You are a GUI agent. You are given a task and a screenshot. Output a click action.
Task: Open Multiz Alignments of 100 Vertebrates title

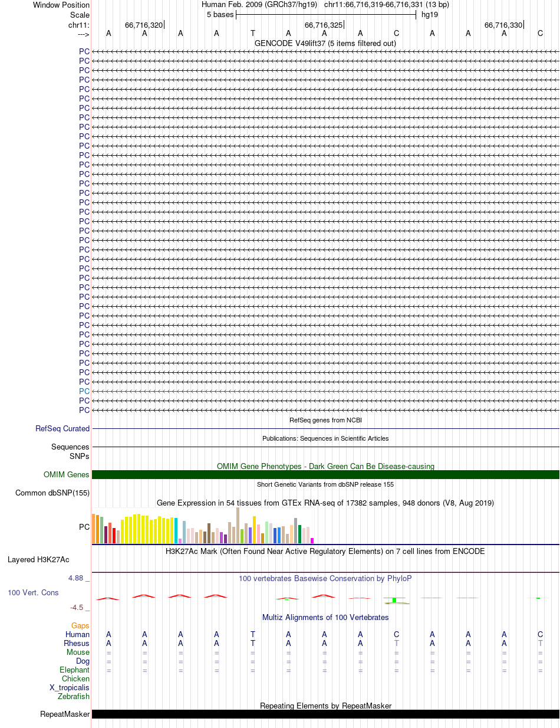tap(325, 618)
